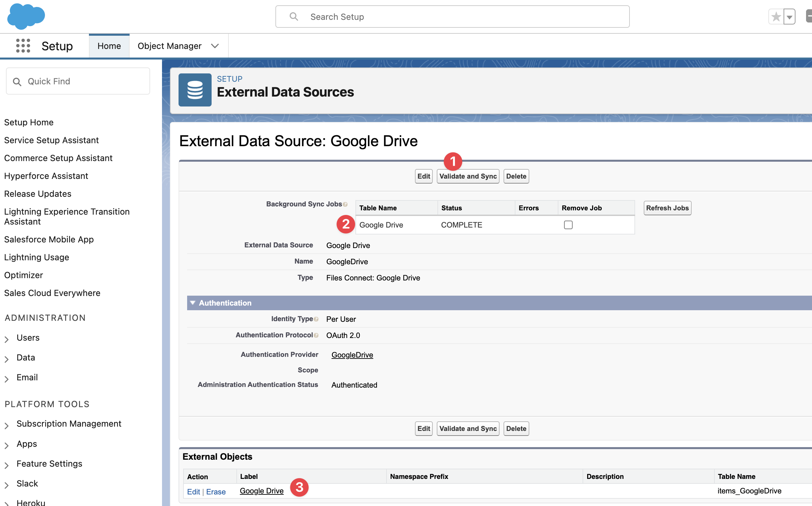
Task: Click Background Sync Jobs help icon
Action: point(345,204)
